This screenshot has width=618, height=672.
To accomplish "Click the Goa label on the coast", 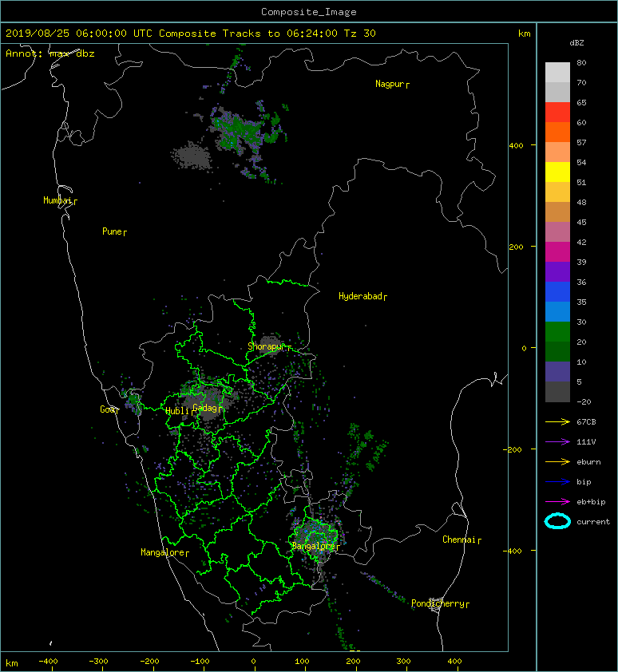I will (107, 409).
